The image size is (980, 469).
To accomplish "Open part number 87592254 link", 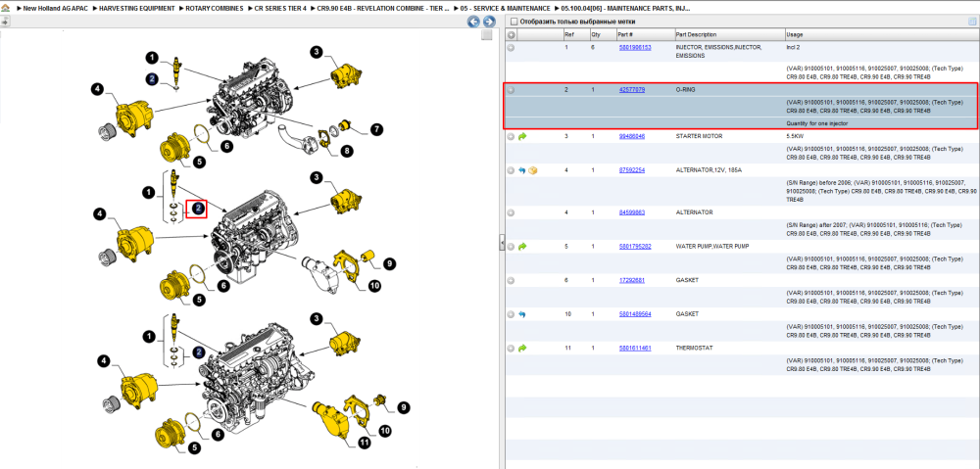I will tap(631, 169).
